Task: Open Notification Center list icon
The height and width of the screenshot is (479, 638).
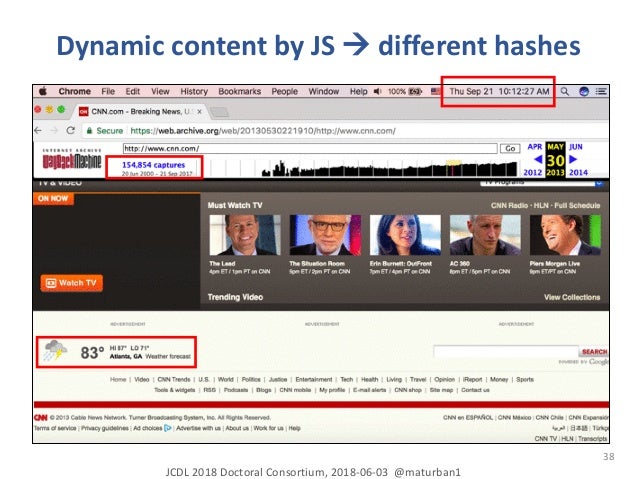Action: 601,91
